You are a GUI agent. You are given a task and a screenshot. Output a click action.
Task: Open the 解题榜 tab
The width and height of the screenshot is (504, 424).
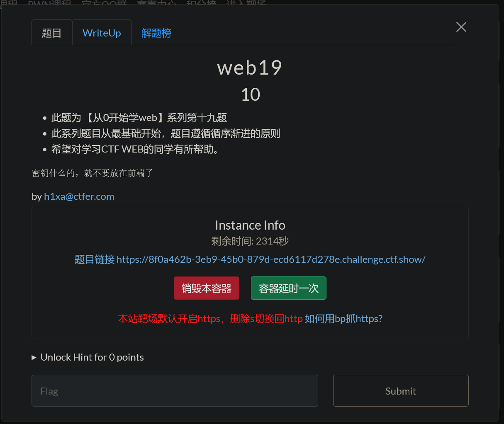pyautogui.click(x=156, y=33)
